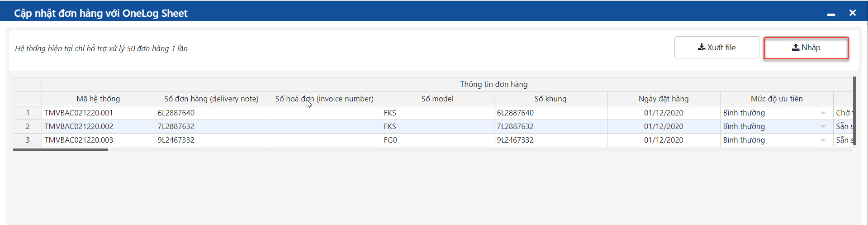This screenshot has height=225, width=868.
Task: Click cell TMVBAC021220.001
Action: pos(98,113)
